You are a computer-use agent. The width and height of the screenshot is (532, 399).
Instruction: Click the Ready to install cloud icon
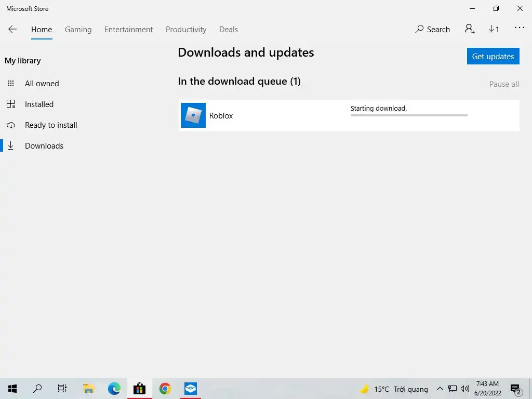11,125
